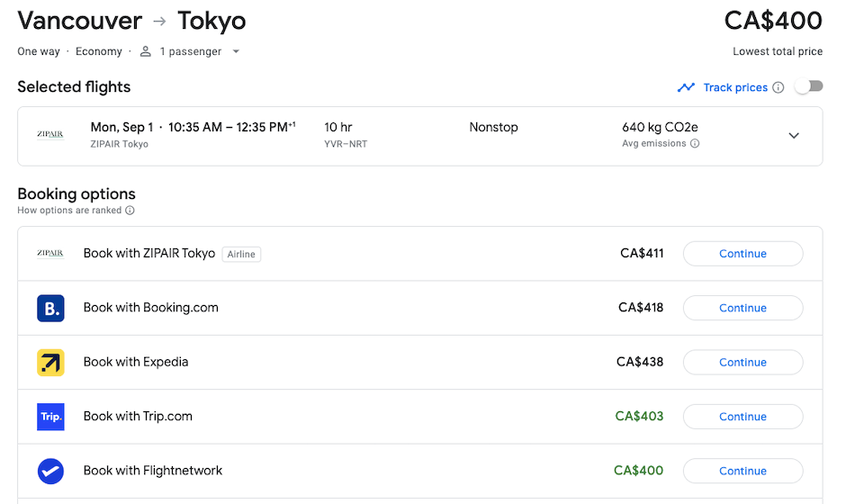The image size is (864, 504).
Task: Continue booking with Expedia
Action: [742, 363]
